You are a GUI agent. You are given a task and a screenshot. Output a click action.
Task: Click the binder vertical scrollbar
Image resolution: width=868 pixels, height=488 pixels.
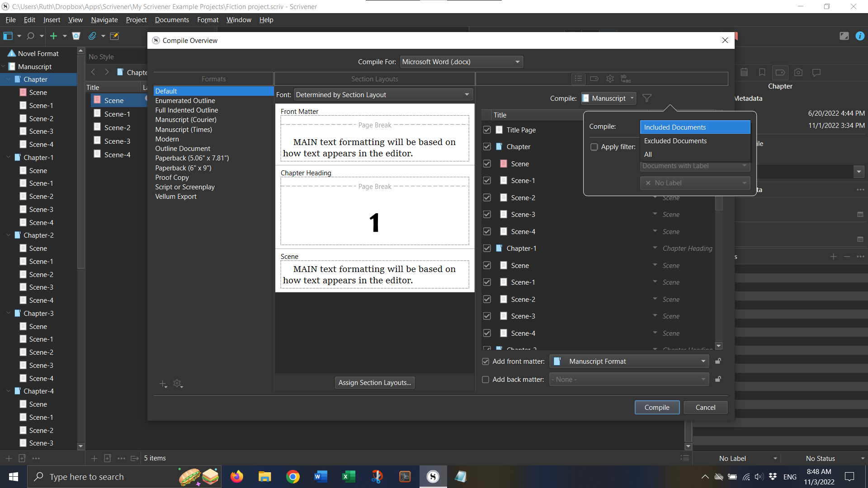tap(81, 249)
